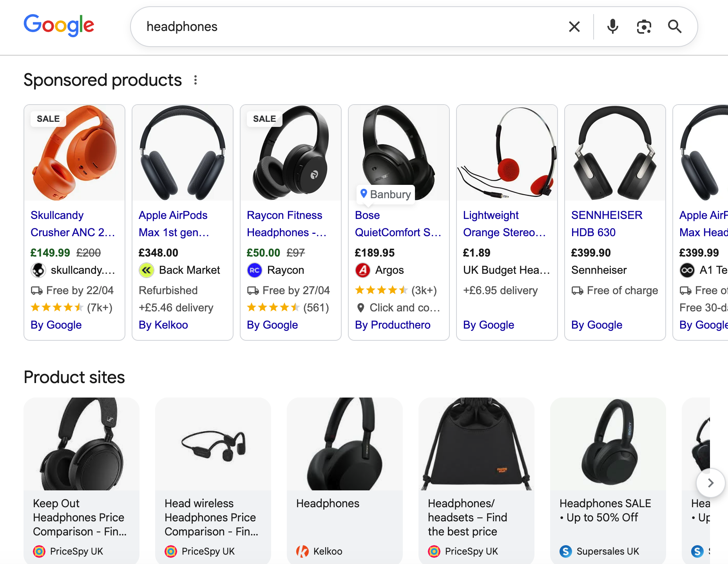This screenshot has width=728, height=564.
Task: Click the Sennheiser HDB 630 product image
Action: pyautogui.click(x=615, y=153)
